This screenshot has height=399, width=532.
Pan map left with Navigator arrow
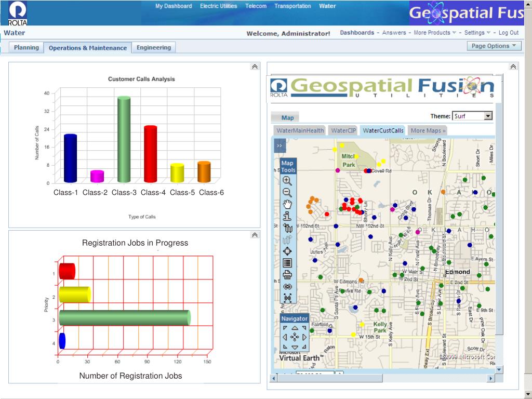(285, 337)
